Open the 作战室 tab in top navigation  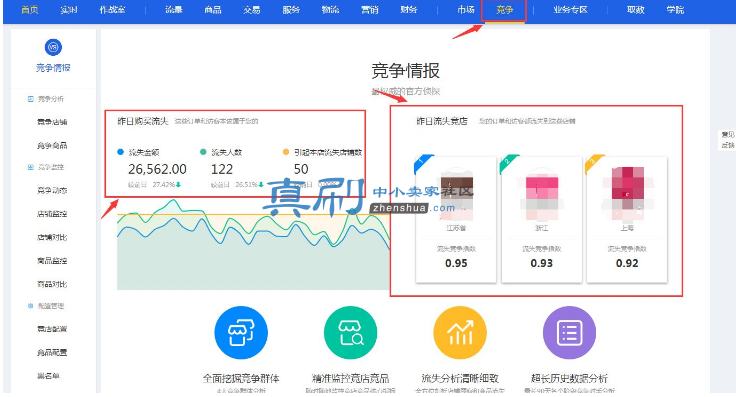[x=112, y=10]
